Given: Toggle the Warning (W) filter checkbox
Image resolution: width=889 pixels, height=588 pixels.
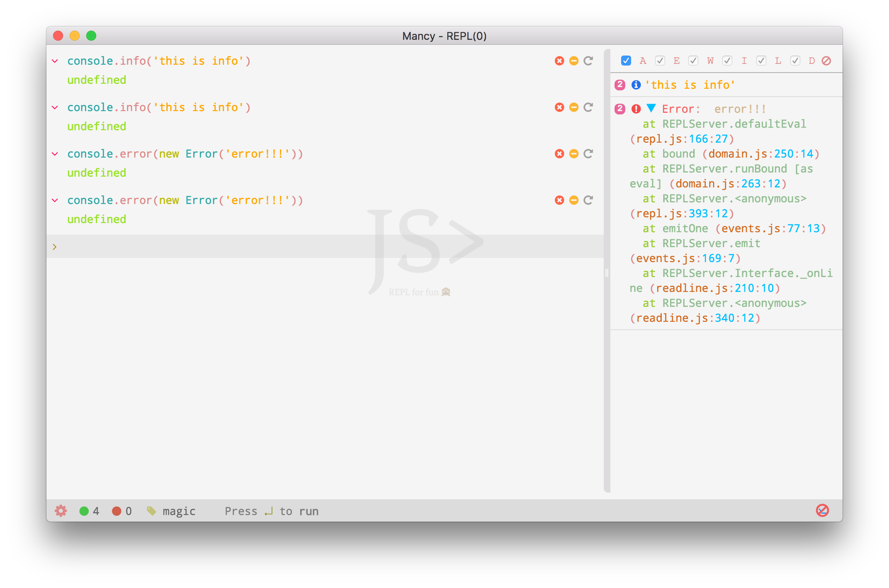Looking at the screenshot, I should point(693,61).
